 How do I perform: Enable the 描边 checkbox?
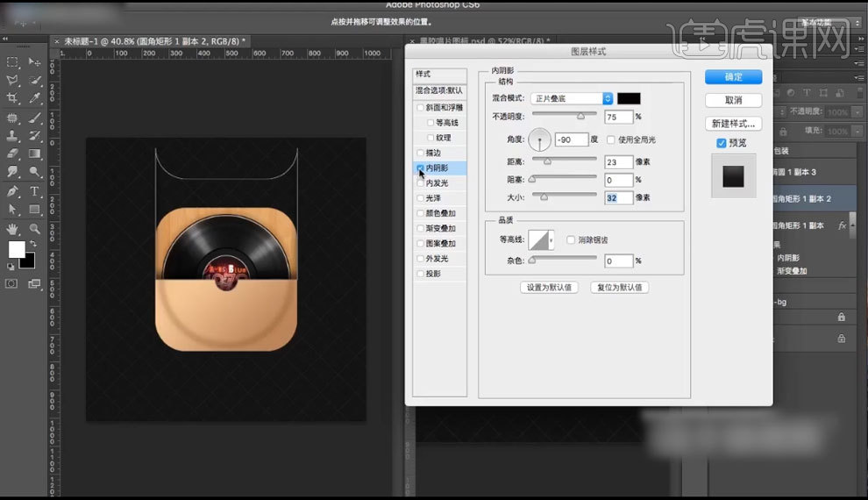420,153
